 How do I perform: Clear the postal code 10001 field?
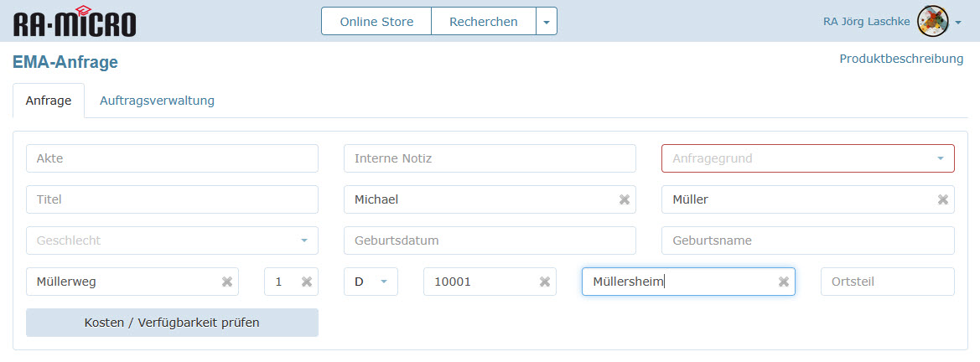coord(544,282)
